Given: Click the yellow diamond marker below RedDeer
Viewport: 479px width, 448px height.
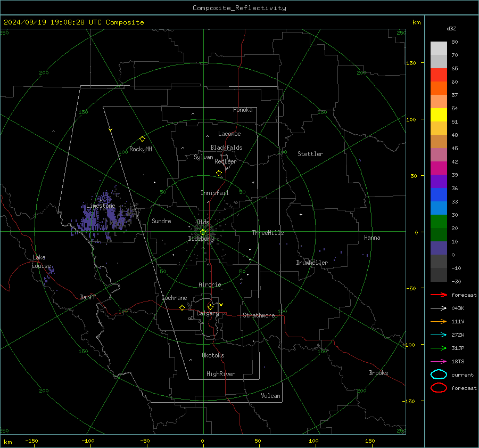Looking at the screenshot, I should tap(219, 173).
